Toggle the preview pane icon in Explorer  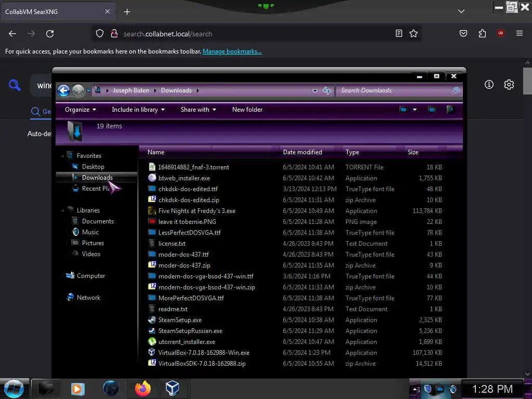pyautogui.click(x=432, y=110)
